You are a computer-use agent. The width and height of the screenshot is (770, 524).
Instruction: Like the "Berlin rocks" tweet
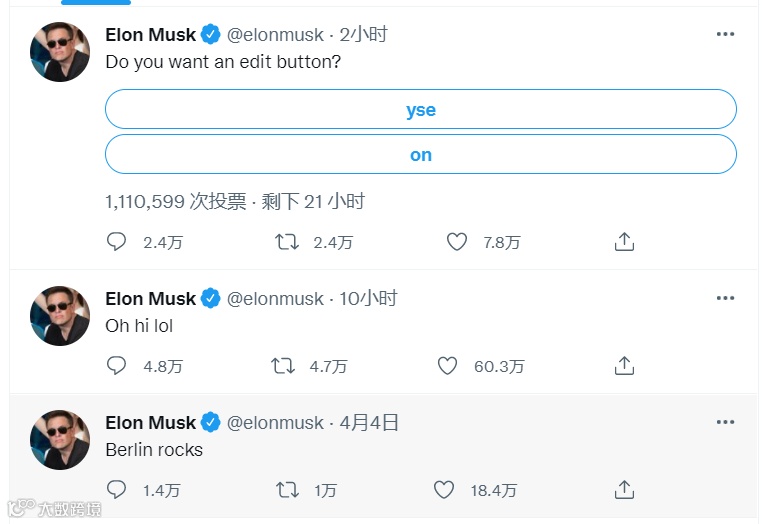tap(444, 490)
